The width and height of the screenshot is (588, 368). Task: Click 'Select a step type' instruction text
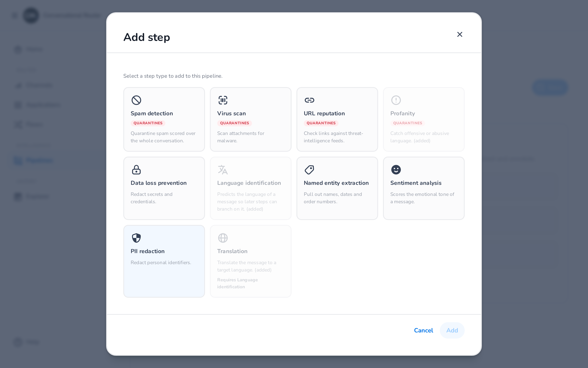point(173,76)
